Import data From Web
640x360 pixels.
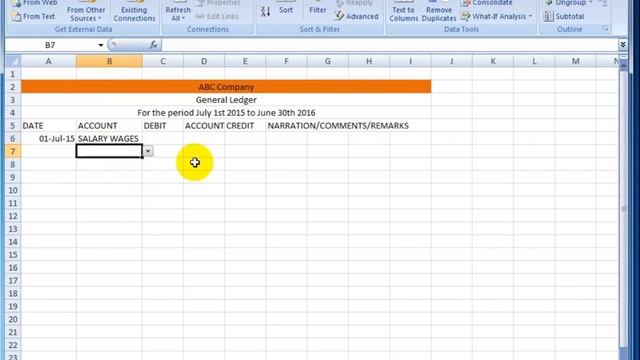click(34, 3)
